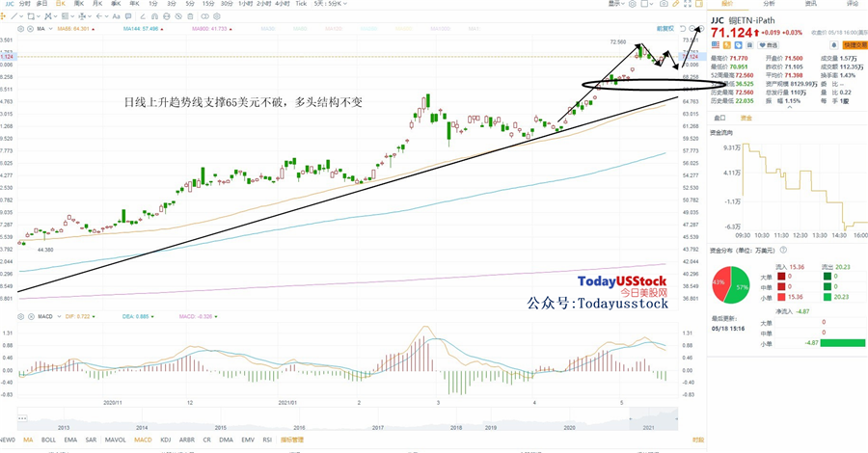Toggle the side panel layout icon
The height and width of the screenshot is (453, 868).
coord(699,4)
